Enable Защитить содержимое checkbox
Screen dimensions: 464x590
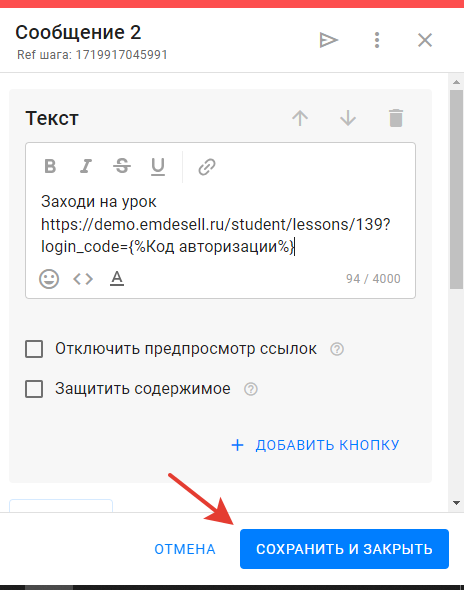34,389
